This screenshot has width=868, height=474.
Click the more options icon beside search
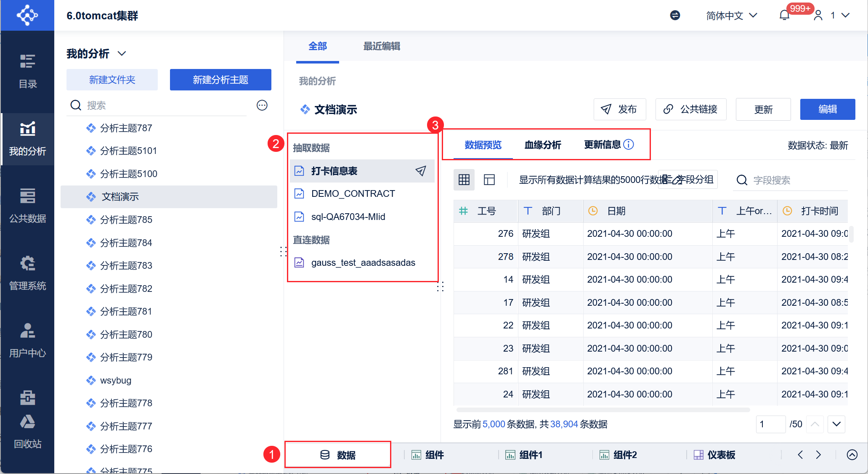pos(262,105)
